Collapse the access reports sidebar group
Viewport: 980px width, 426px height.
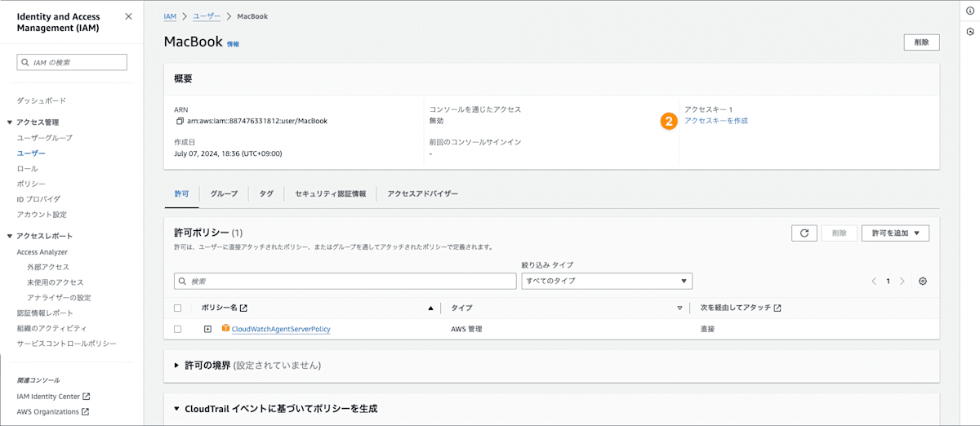[x=9, y=236]
